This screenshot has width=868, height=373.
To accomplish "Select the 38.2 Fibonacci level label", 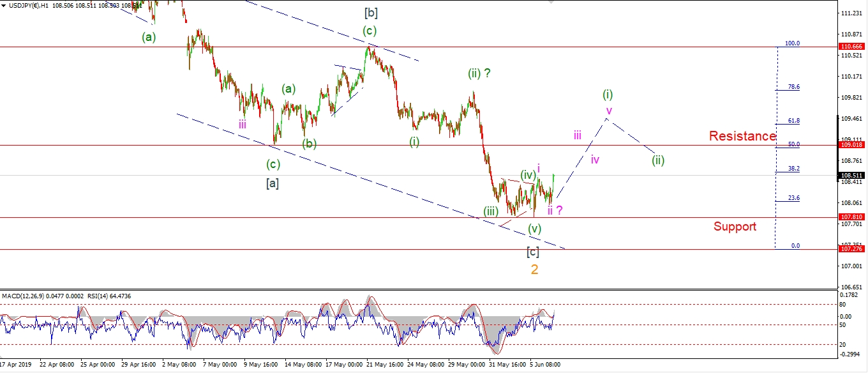I will click(x=794, y=169).
